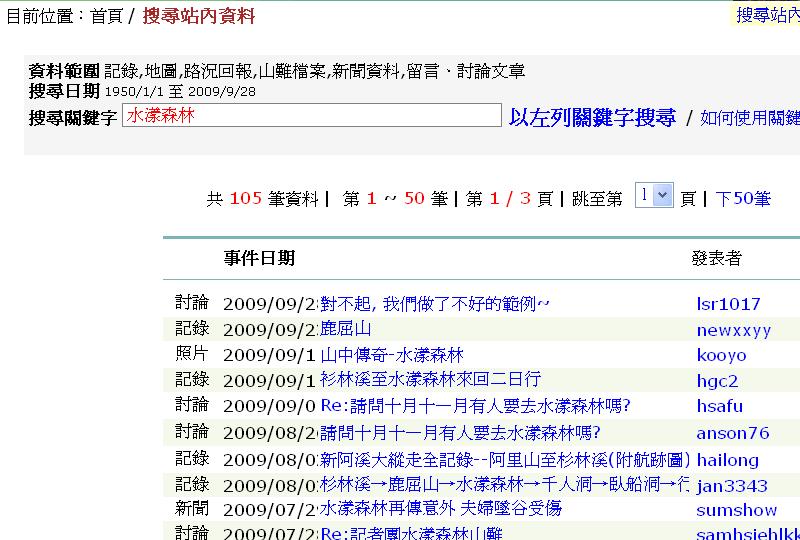View author newxxyy profile
Screen dimensions: 800x540
click(733, 330)
